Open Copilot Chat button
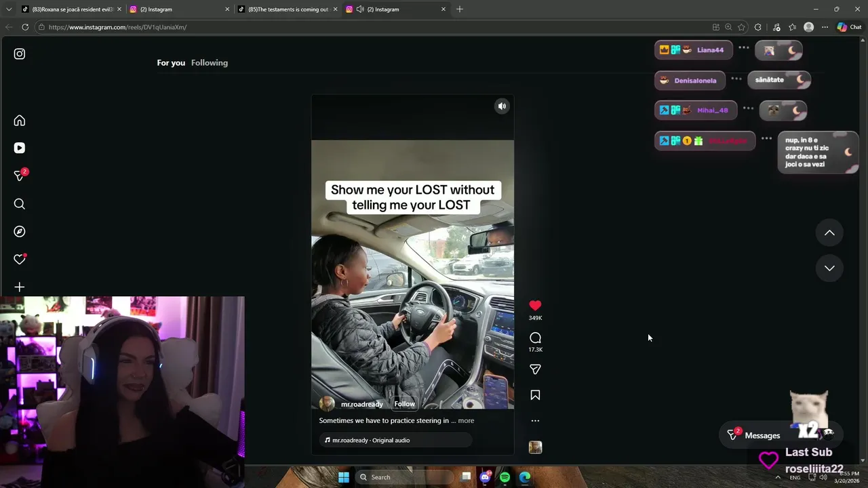Viewport: 868px width, 488px height. point(849,27)
